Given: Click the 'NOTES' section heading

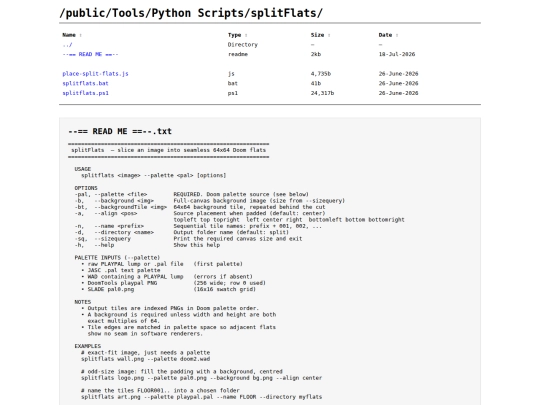Looking at the screenshot, I should pyautogui.click(x=83, y=302).
